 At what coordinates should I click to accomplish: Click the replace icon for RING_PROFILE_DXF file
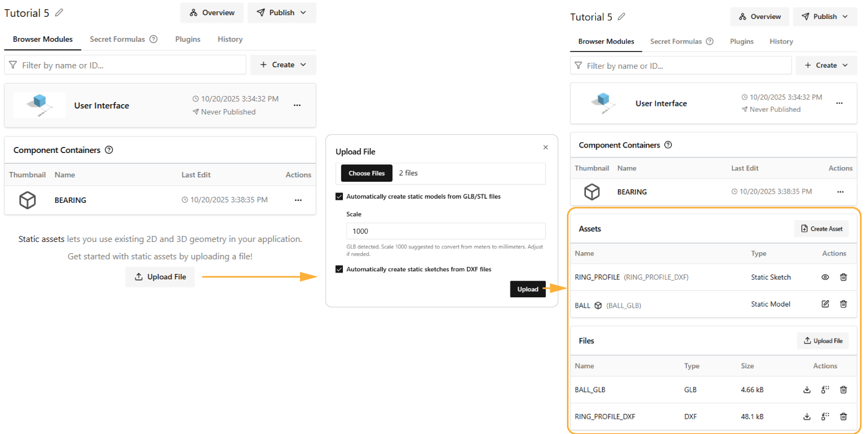(825, 417)
